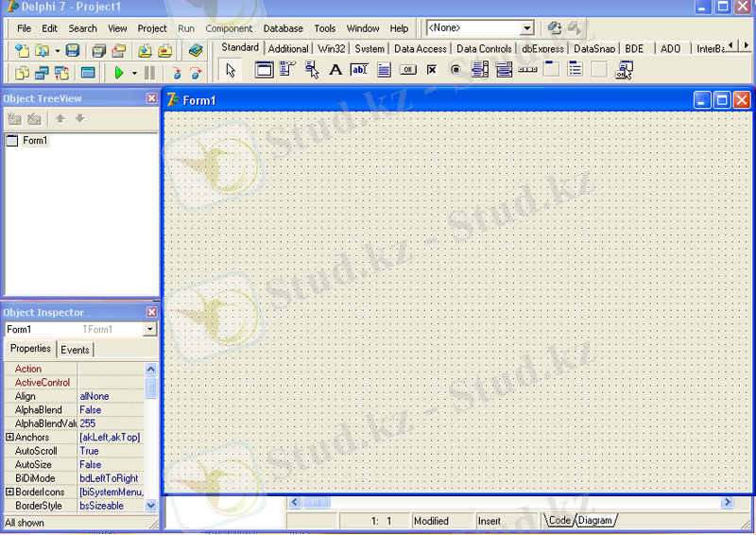Screen dimensions: 756x535
Task: Click the View Unit toolbar icon
Action: point(22,73)
